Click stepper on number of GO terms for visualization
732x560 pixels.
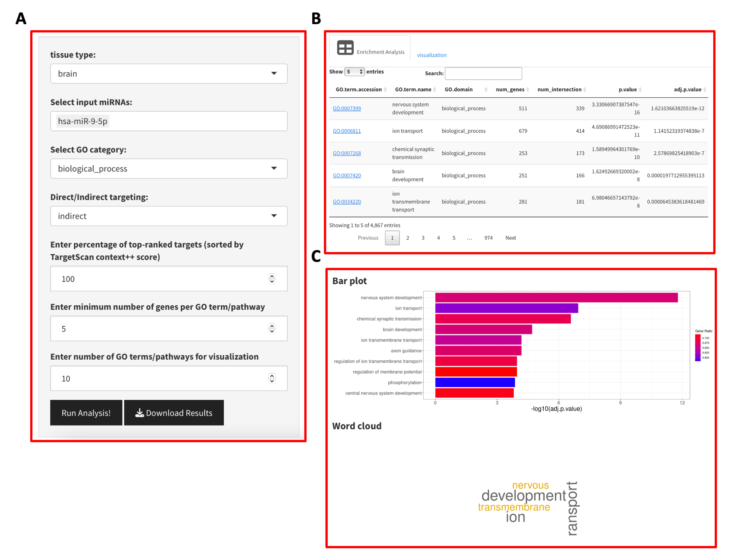point(272,378)
